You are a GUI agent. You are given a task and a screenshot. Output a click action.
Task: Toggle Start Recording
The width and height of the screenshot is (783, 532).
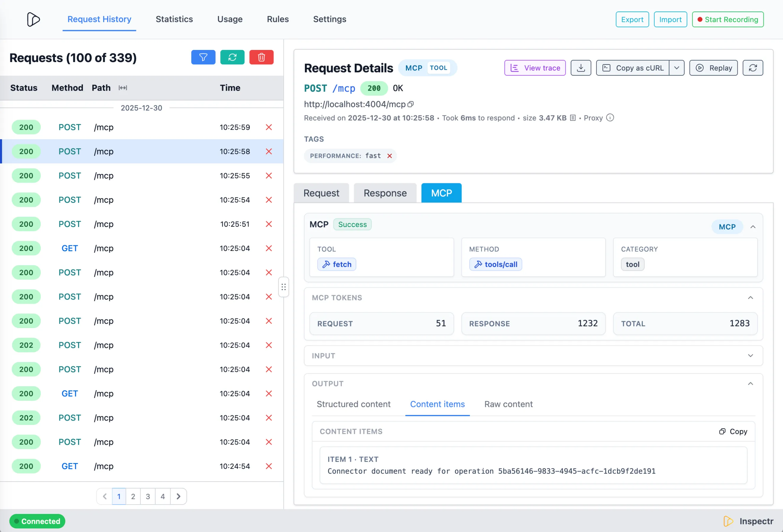point(728,20)
